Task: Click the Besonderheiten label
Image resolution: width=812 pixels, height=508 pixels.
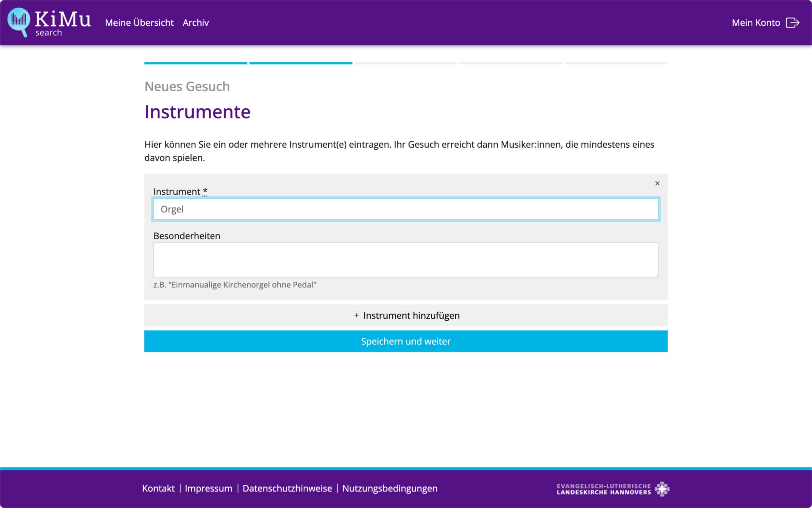Action: pyautogui.click(x=187, y=236)
